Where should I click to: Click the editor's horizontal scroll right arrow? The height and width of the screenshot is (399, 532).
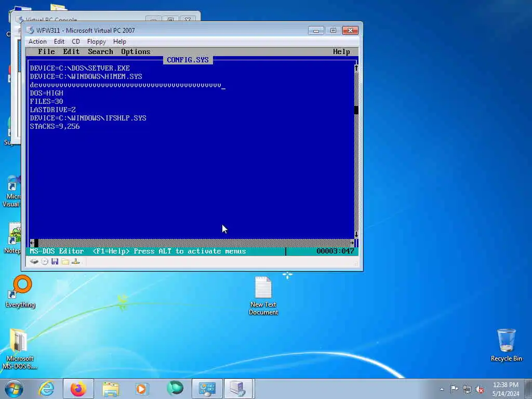[x=352, y=243]
